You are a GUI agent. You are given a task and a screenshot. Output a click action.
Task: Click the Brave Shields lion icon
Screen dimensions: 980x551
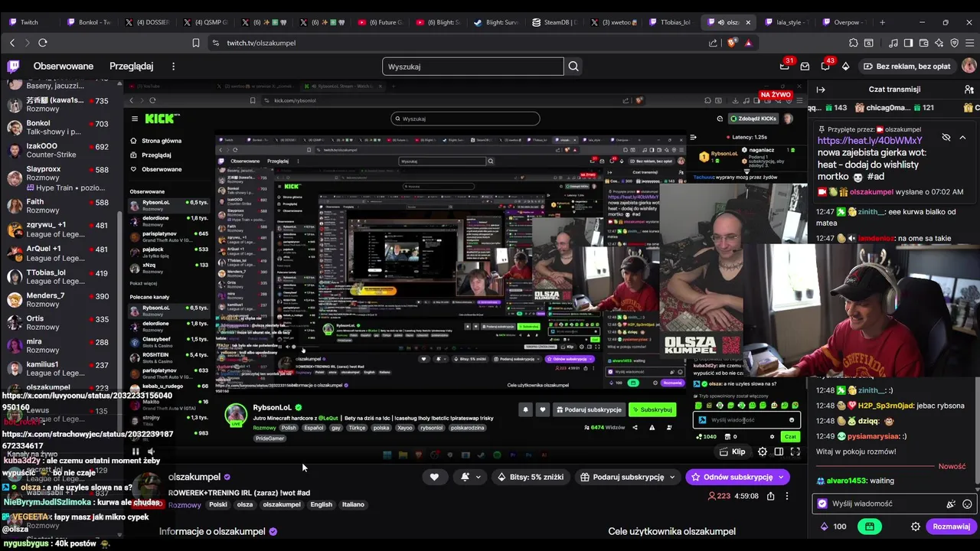click(731, 43)
